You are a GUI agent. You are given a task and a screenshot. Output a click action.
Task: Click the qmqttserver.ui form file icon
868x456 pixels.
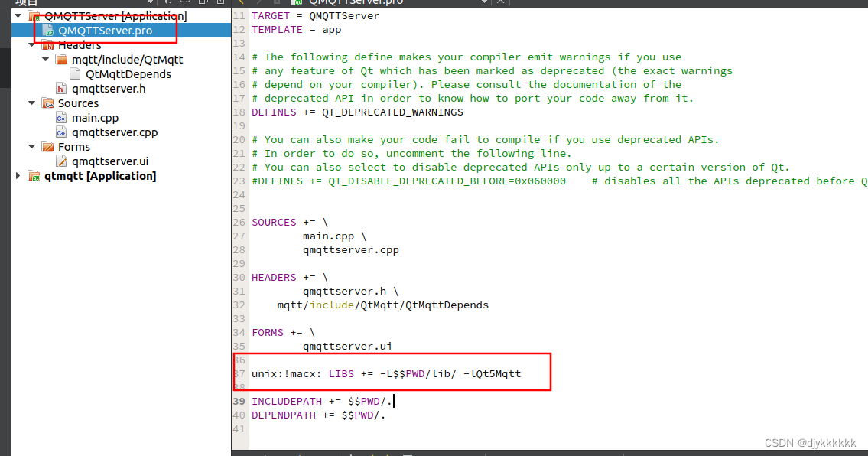pos(61,161)
